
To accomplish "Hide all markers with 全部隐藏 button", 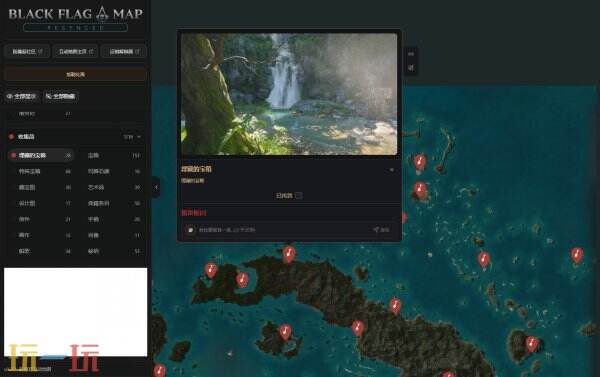I will (60, 96).
